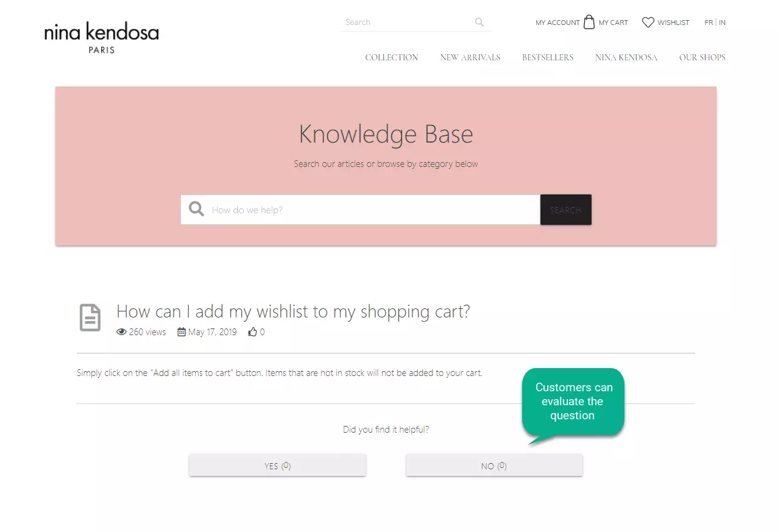Open the OUR SHOPS menu
Viewport: 778px width, 532px height.
702,57
